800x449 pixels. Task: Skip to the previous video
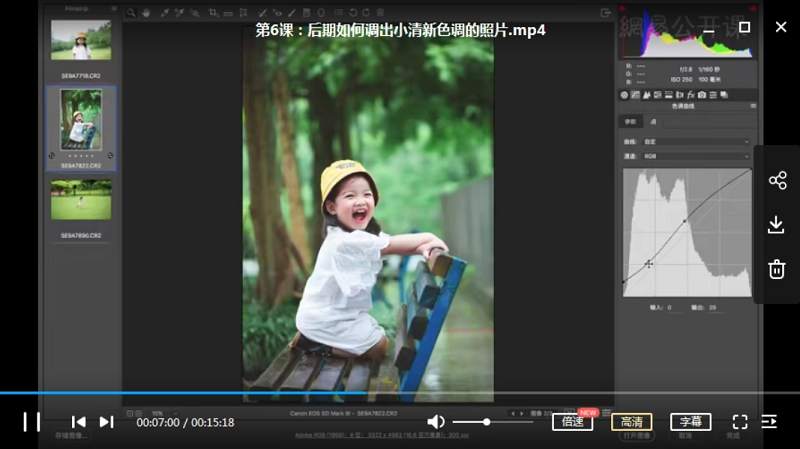pos(78,422)
